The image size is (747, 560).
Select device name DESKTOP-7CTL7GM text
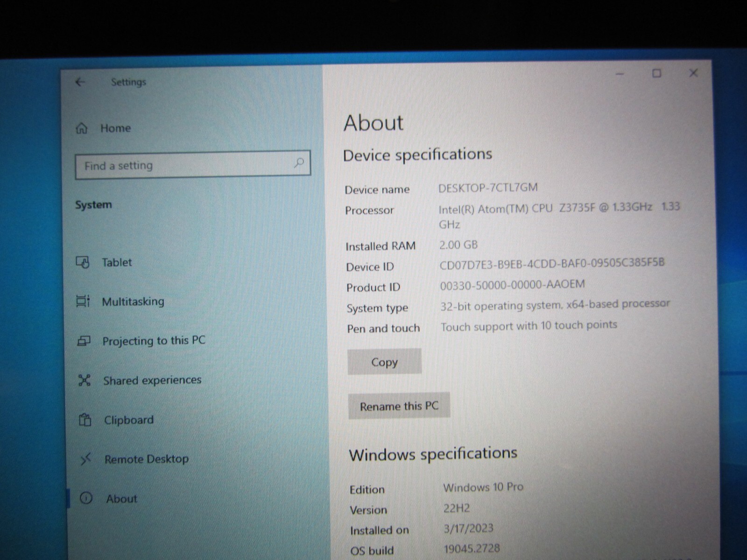pos(488,188)
